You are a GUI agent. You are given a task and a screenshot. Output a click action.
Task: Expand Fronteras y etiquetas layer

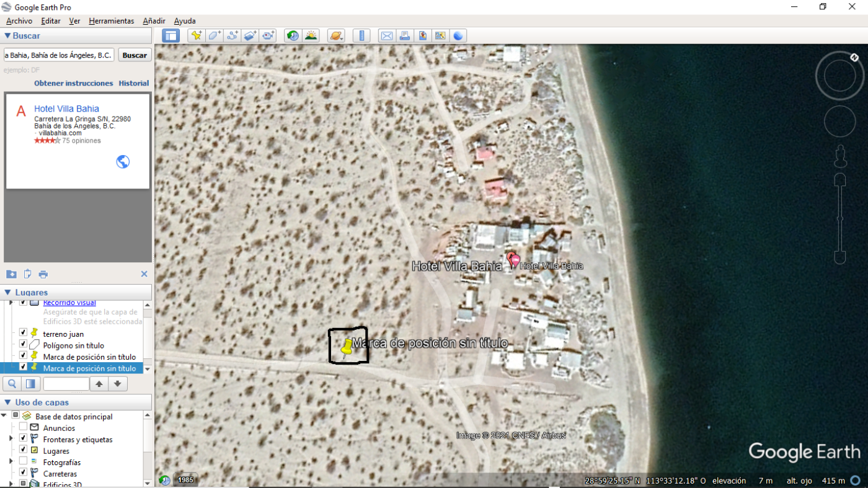pyautogui.click(x=11, y=439)
